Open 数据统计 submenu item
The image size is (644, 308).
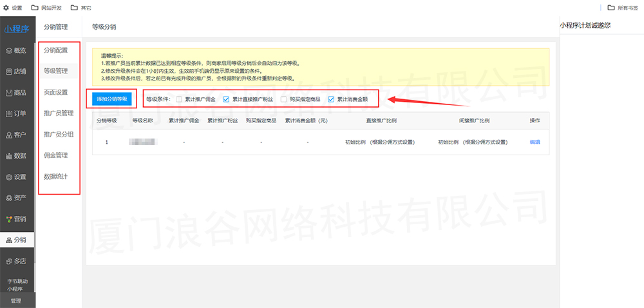[56, 177]
